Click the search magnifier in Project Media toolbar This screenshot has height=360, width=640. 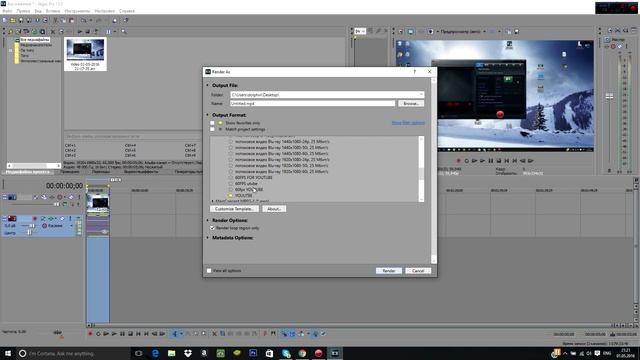click(x=124, y=31)
